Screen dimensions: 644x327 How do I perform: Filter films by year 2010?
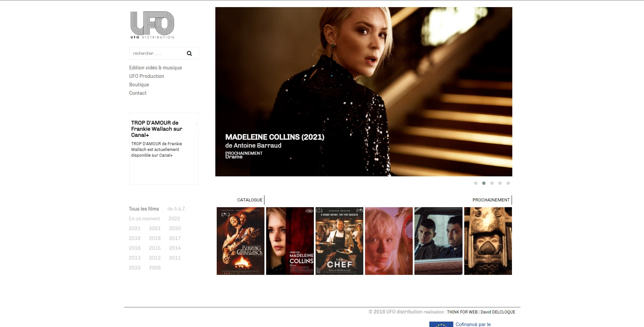(135, 268)
